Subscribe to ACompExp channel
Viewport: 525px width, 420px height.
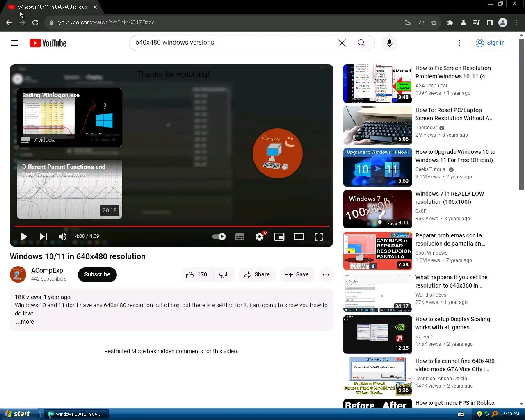pos(97,275)
